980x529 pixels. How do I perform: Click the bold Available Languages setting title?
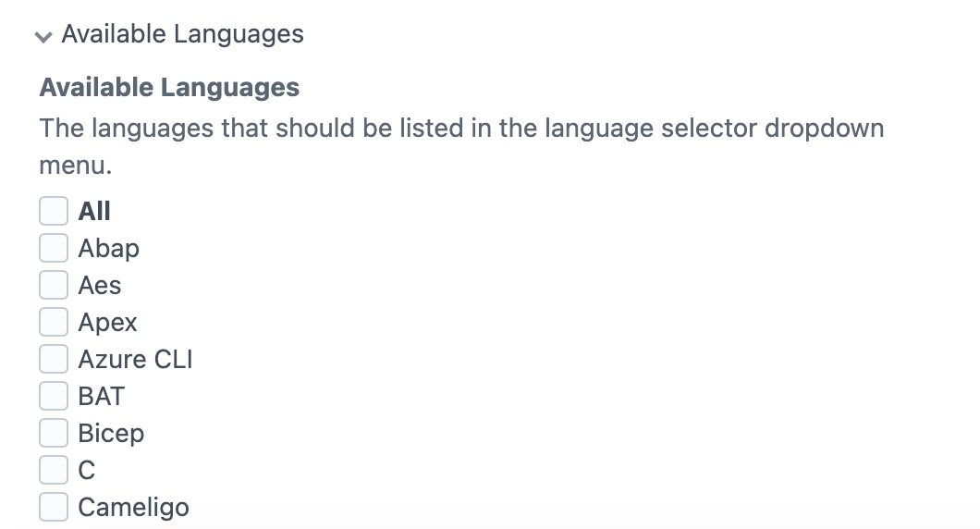pos(169,88)
